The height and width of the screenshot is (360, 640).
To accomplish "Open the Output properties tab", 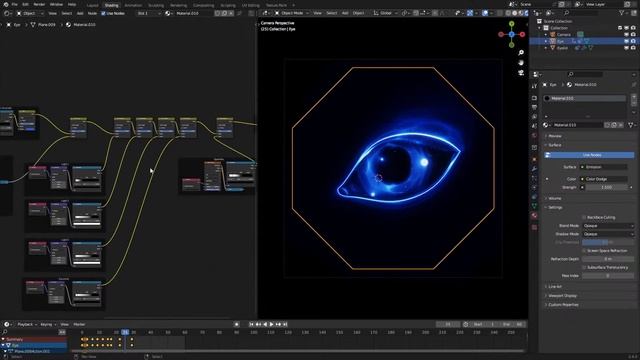I will (x=534, y=107).
